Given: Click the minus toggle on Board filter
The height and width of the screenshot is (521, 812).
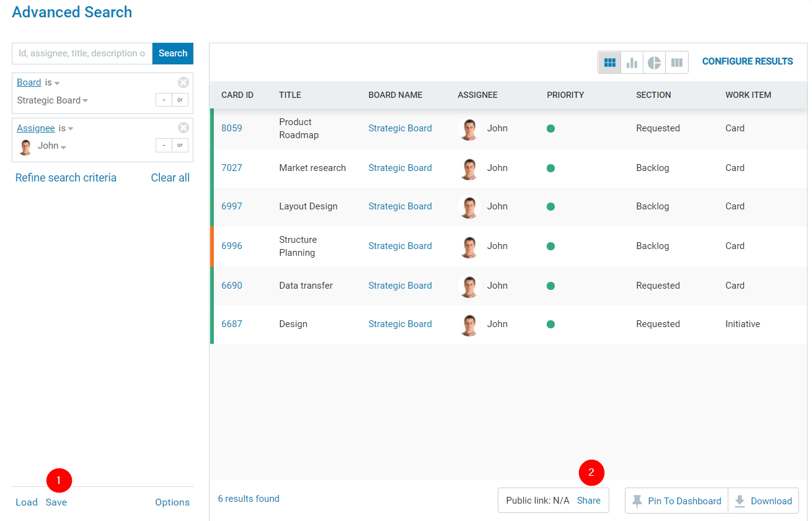Looking at the screenshot, I should pyautogui.click(x=164, y=100).
